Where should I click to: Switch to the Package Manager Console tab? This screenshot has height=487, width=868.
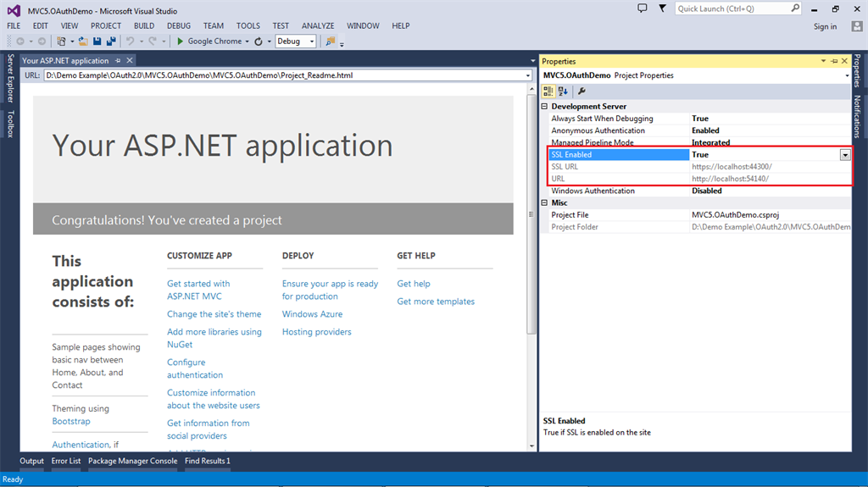pos(133,462)
